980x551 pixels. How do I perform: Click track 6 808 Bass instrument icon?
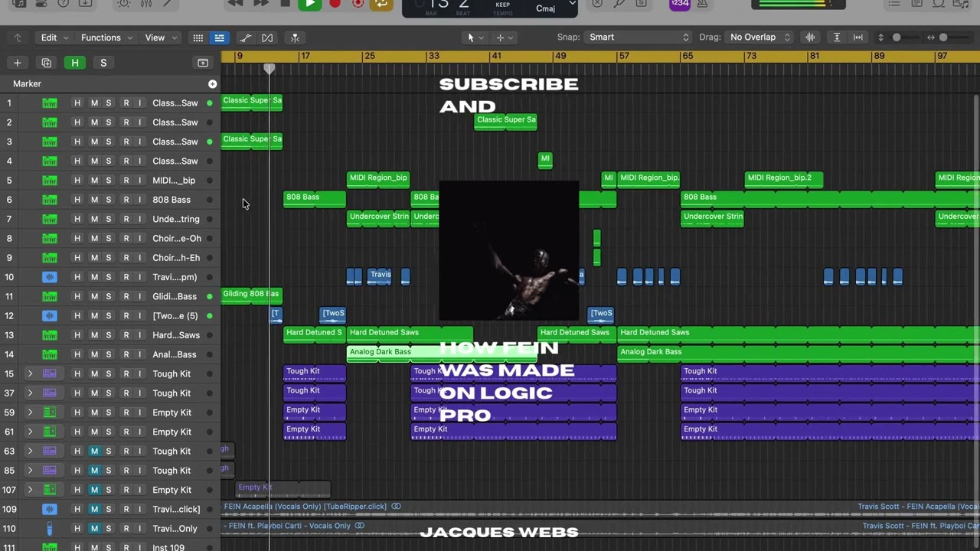[50, 200]
